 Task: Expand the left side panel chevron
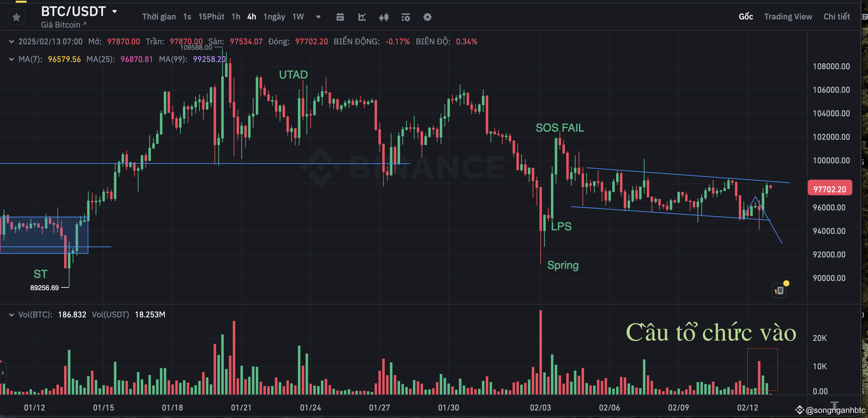(x=3, y=372)
